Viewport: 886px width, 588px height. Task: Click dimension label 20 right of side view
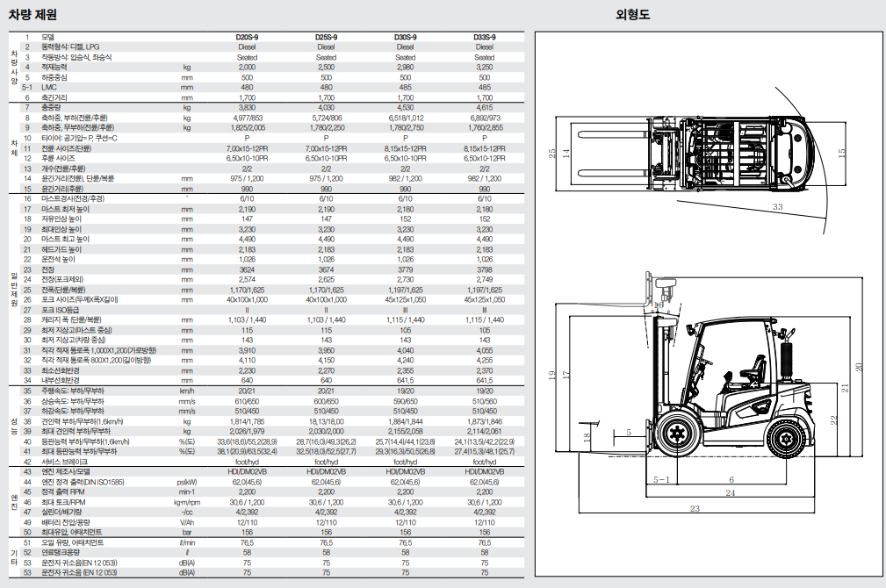click(859, 367)
